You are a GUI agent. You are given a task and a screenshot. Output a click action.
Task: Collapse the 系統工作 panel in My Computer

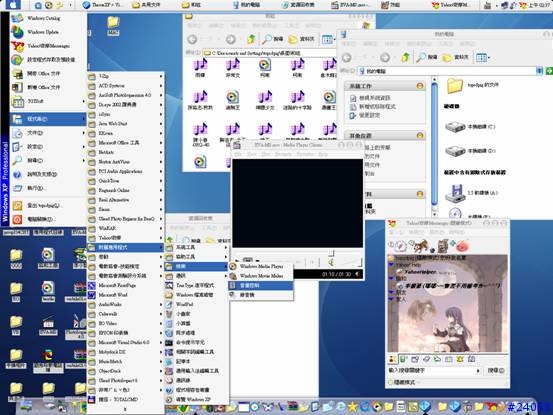click(x=420, y=86)
